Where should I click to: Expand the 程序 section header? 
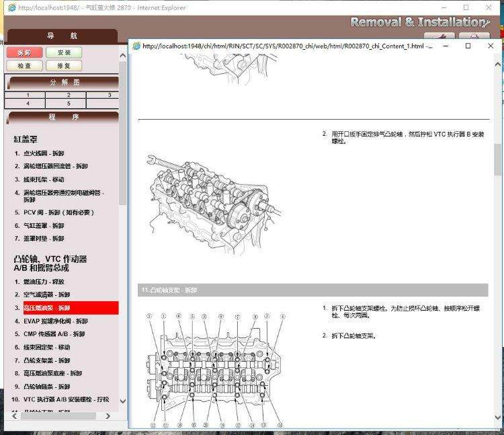(63, 117)
